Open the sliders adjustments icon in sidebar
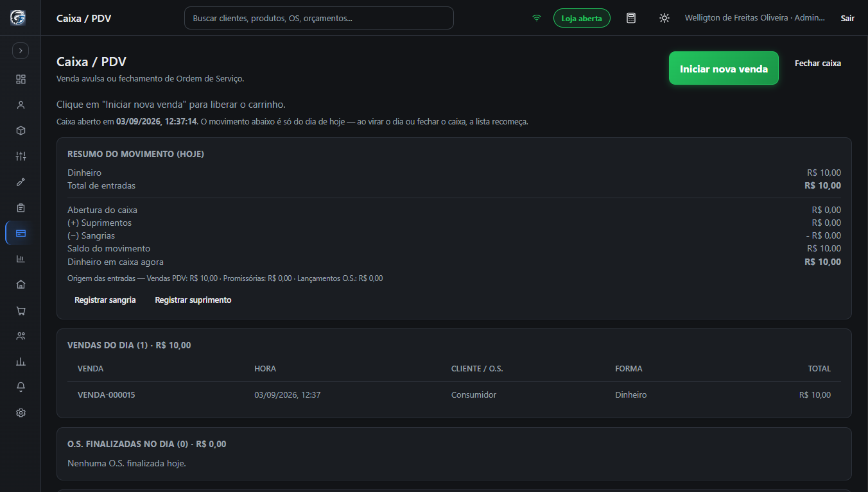This screenshot has width=868, height=492. pyautogui.click(x=21, y=156)
